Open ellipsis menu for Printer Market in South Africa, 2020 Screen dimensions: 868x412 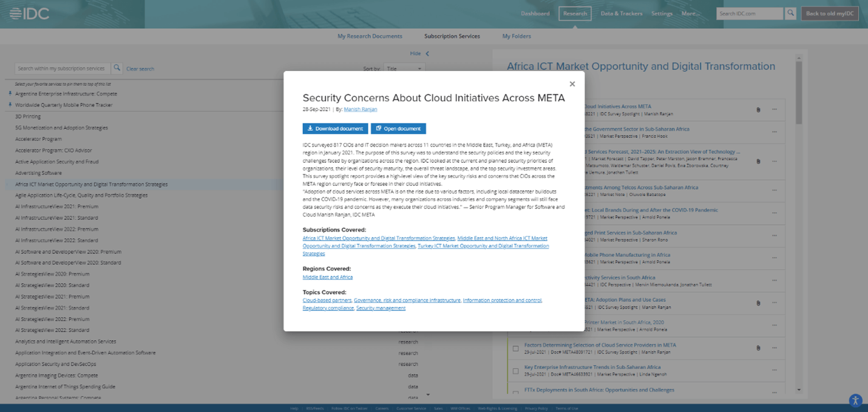click(x=775, y=325)
